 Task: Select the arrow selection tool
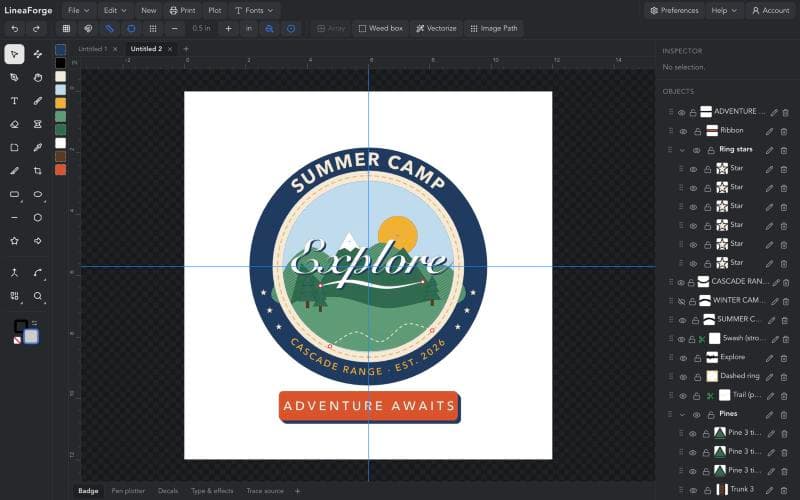click(14, 54)
